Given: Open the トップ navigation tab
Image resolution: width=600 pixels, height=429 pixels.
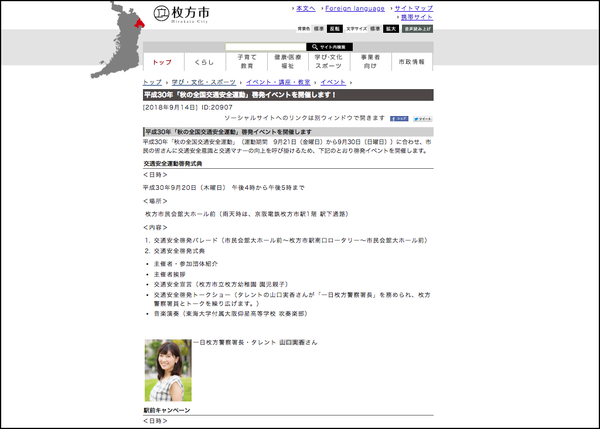Looking at the screenshot, I should tap(164, 61).
